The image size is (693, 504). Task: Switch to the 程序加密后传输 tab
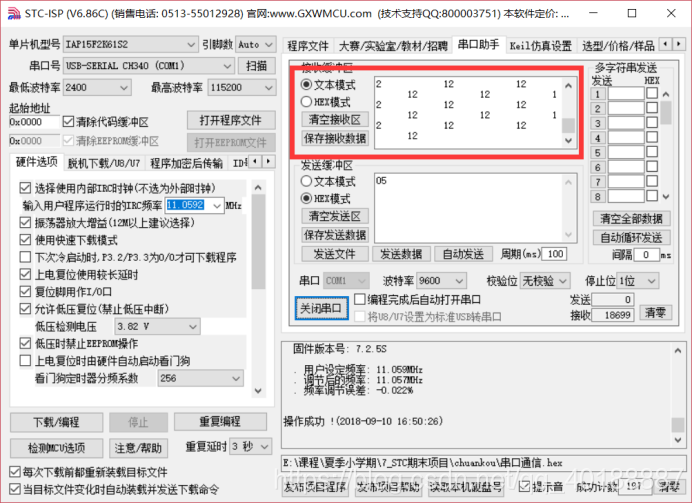pyautogui.click(x=187, y=164)
